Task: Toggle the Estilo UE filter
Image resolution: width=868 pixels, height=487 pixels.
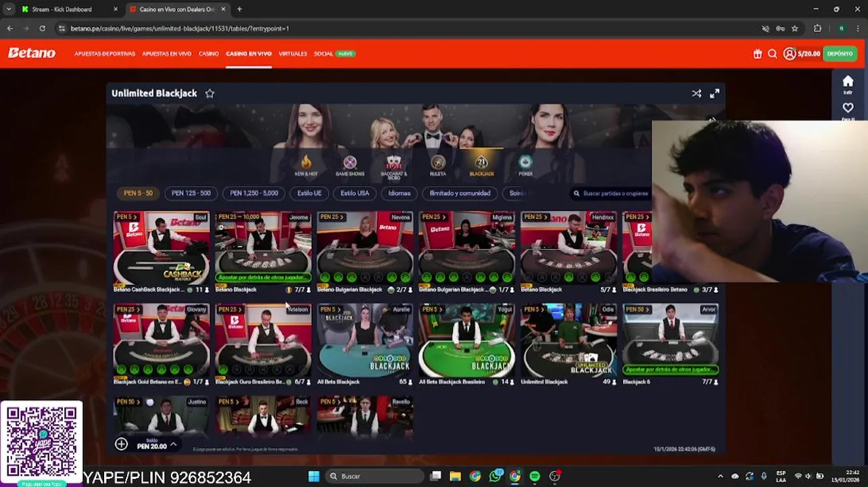Action: (x=310, y=193)
